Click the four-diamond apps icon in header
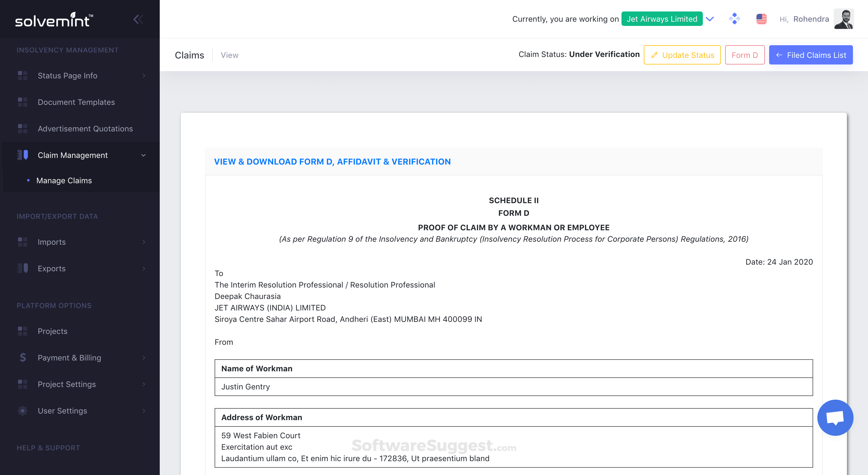868x475 pixels. [734, 19]
